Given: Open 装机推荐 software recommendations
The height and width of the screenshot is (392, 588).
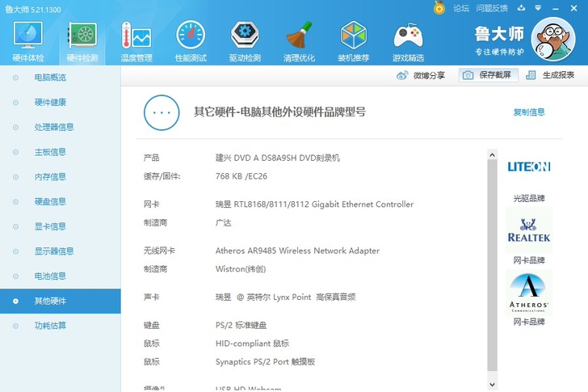Looking at the screenshot, I should coord(353,41).
